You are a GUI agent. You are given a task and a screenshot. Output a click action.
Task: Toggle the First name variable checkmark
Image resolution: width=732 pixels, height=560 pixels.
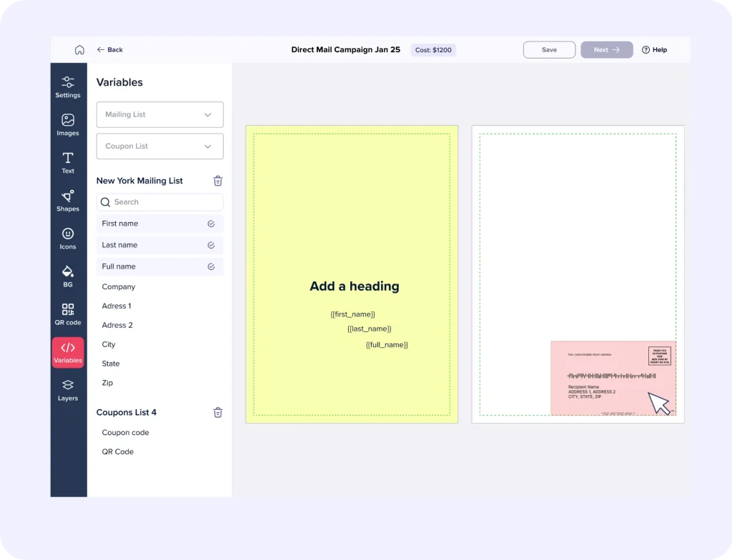(x=211, y=224)
